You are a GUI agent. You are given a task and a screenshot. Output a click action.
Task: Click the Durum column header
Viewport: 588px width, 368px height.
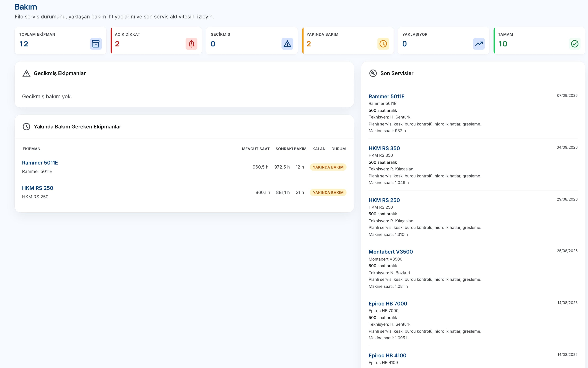click(338, 149)
